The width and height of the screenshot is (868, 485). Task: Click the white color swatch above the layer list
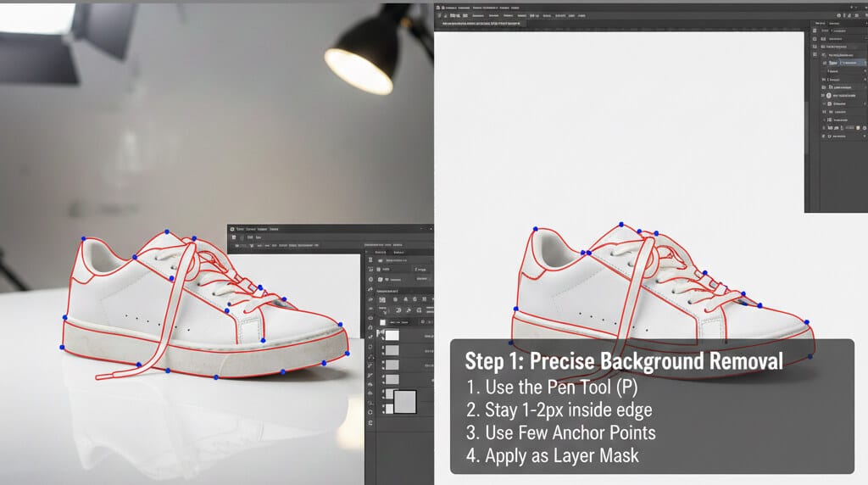point(382,322)
